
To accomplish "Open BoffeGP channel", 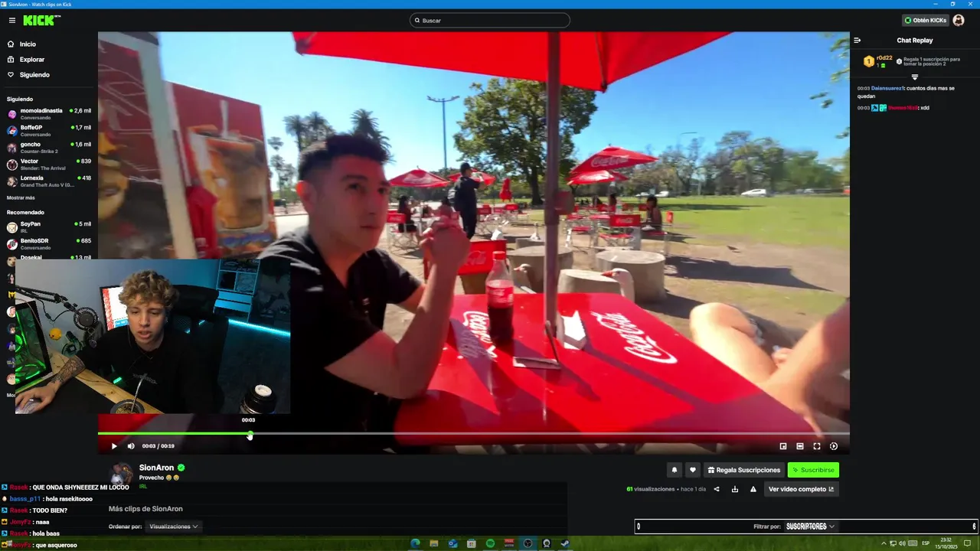I will 49,131.
